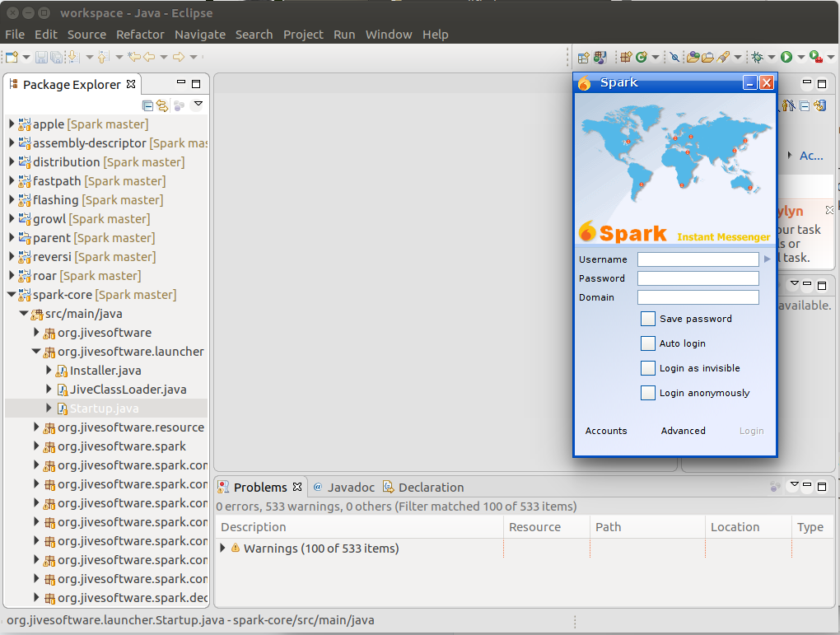The height and width of the screenshot is (635, 840).
Task: Click into the Username input field
Action: coord(698,259)
